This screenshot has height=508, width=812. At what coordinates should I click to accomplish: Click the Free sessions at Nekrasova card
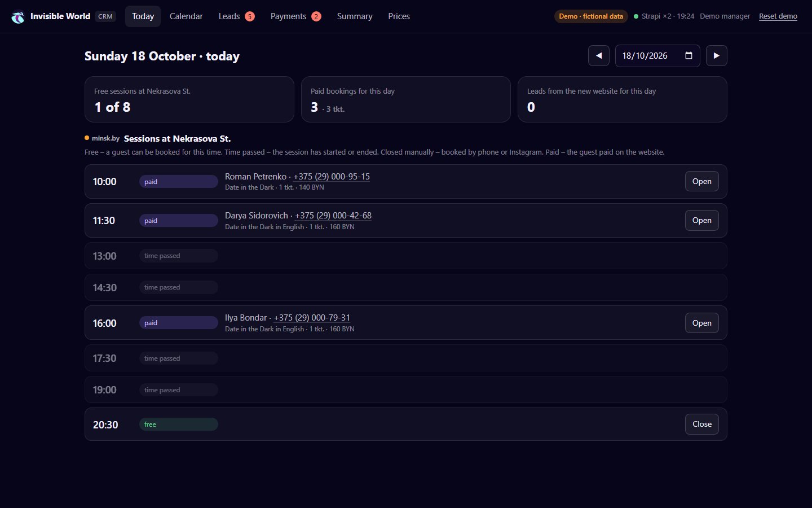click(x=189, y=99)
